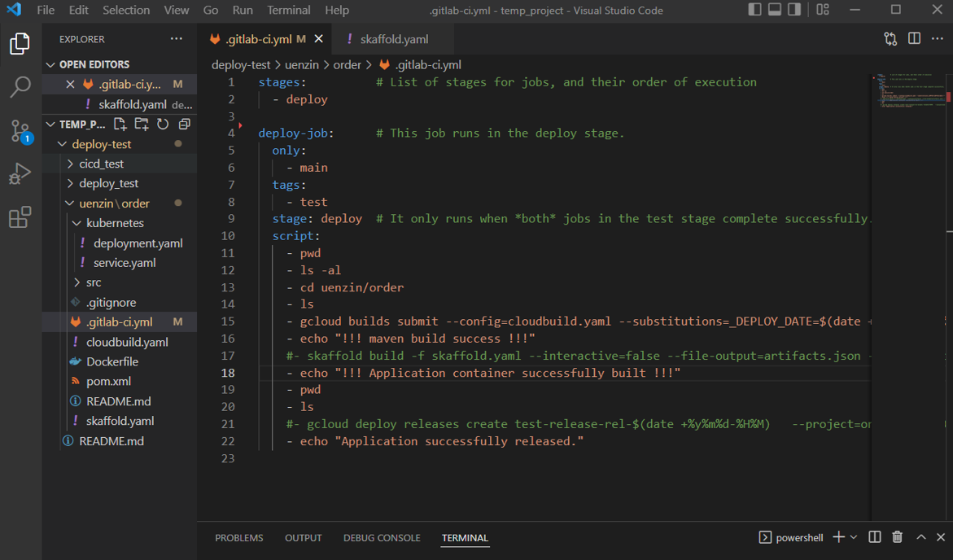Screen dimensions: 953x560
Task: Select the powershell terminal label
Action: 799,537
